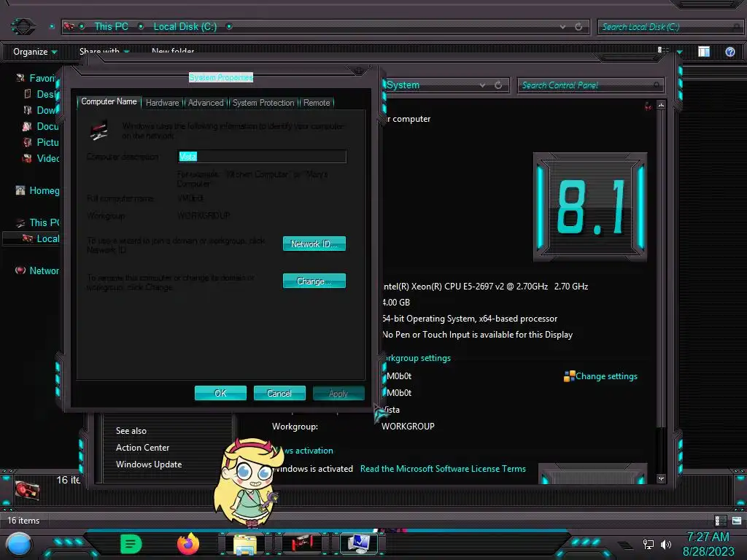Open the view options dropdown arrow

pos(679,52)
